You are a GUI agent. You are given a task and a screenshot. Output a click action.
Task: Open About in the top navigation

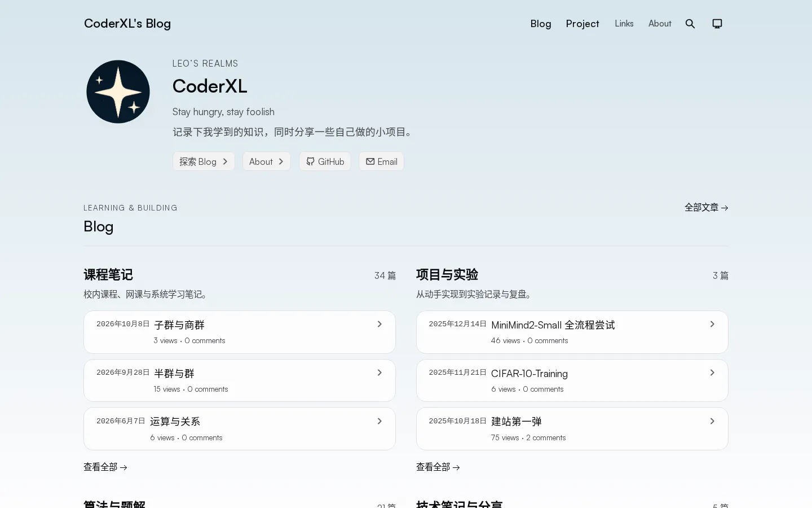tap(660, 24)
